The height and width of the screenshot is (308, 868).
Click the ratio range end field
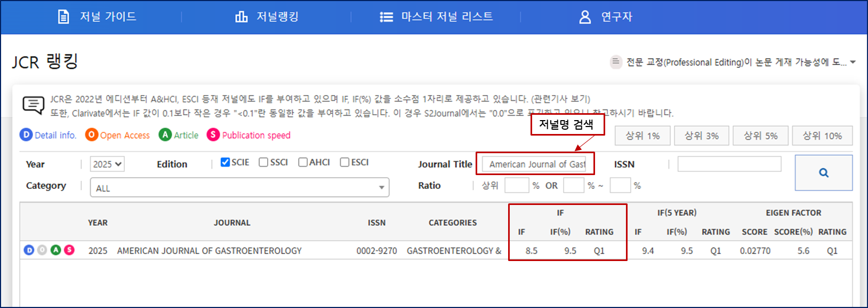tap(620, 185)
